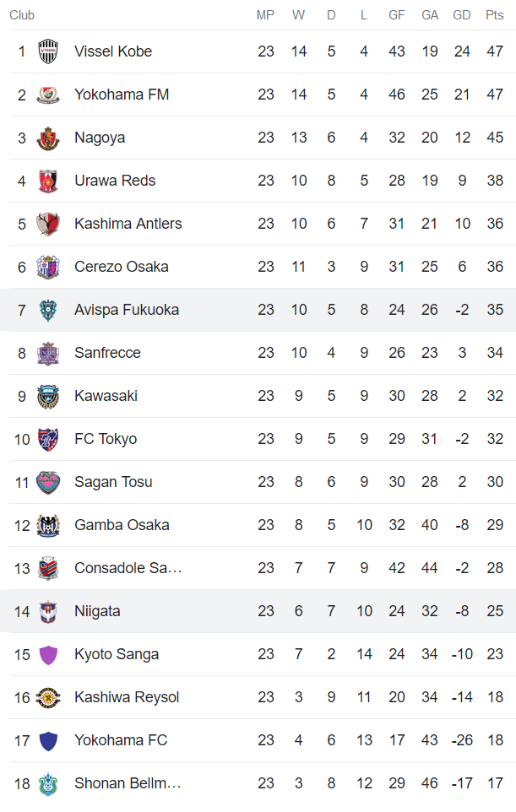Click the Vissel Kobe club crest
This screenshot has width=516, height=812.
47,51
